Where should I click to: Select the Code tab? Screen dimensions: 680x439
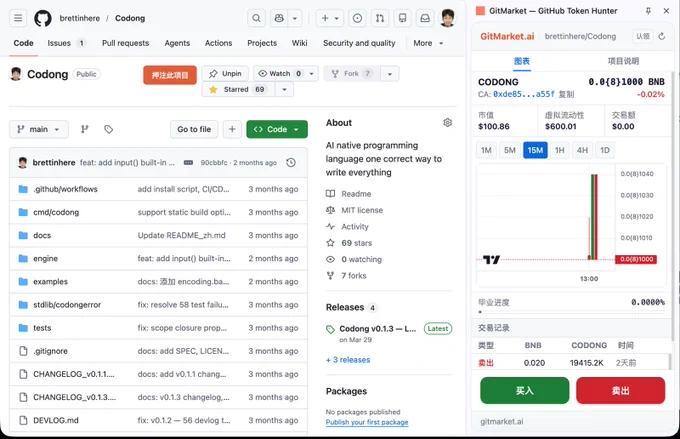23,43
